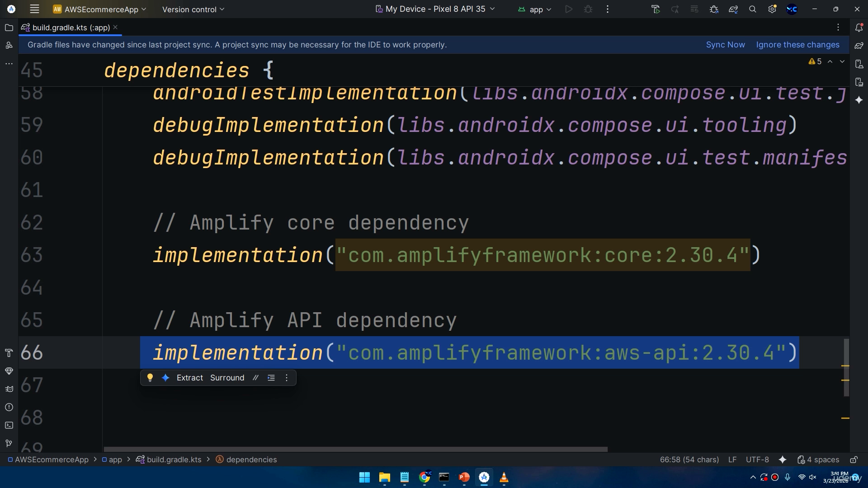Click Ignore these changes link
This screenshot has width=868, height=488.
[x=797, y=45]
